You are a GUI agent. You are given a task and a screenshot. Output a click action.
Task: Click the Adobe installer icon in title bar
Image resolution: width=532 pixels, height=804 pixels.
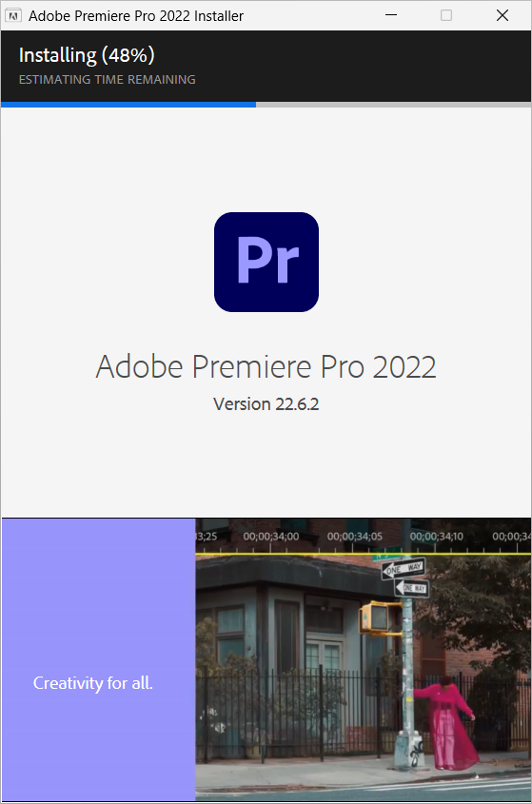(x=12, y=15)
